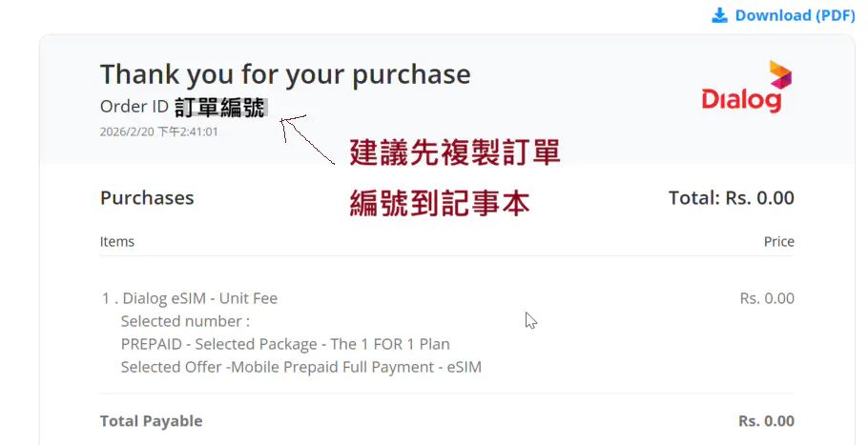
Task: Click the "Selected number" line
Action: click(x=185, y=321)
